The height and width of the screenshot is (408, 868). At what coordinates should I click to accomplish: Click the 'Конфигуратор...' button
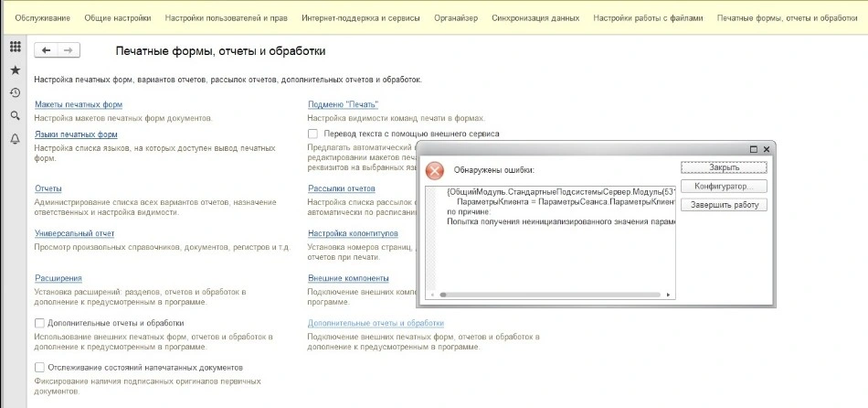point(724,186)
